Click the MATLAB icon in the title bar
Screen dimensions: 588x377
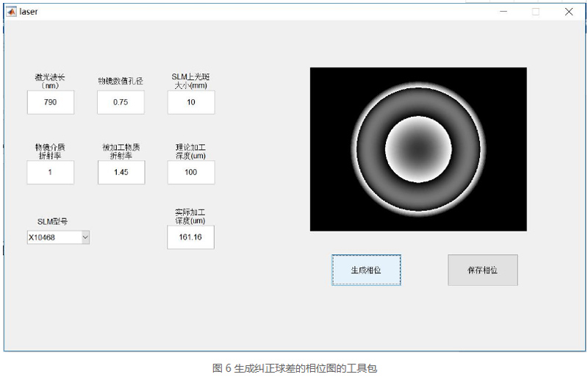coord(12,12)
